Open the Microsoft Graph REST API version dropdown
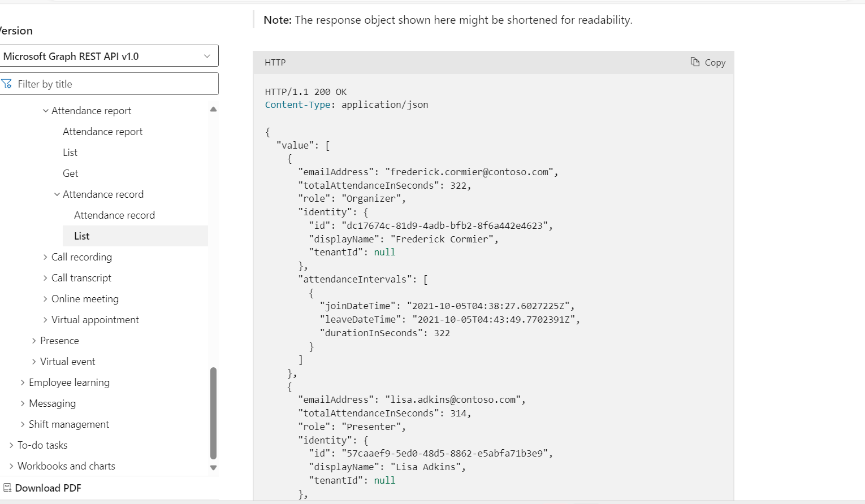The image size is (865, 504). [110, 56]
